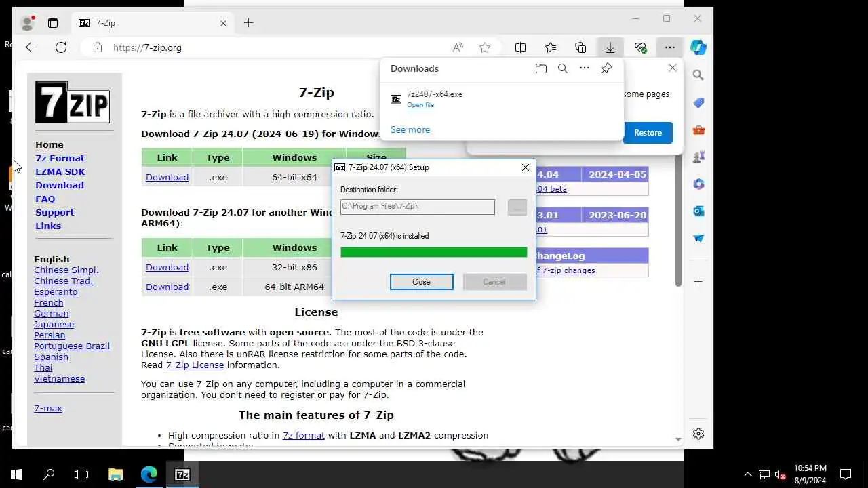Screen dimensions: 868x488
Task: Add page to favorites star icon
Action: (485, 47)
